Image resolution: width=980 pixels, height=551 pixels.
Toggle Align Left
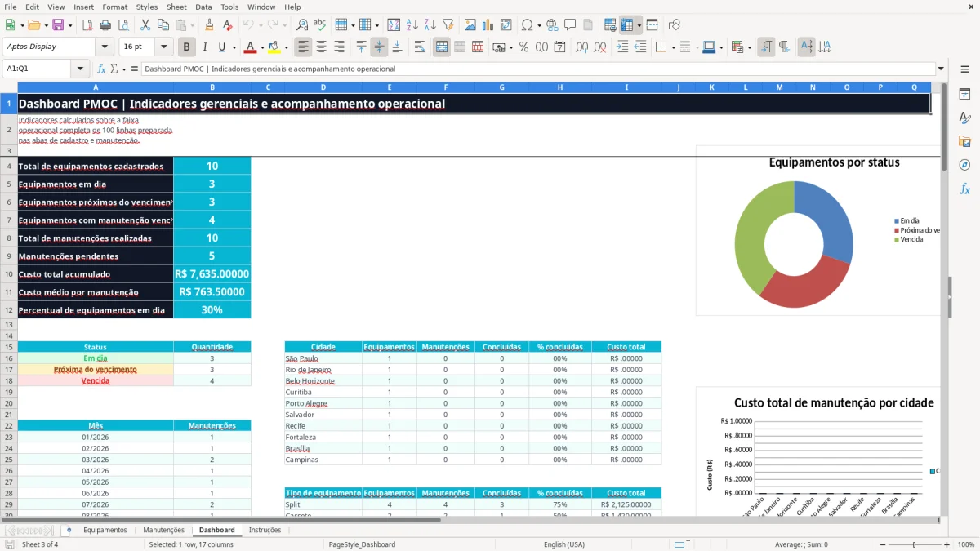(x=303, y=47)
